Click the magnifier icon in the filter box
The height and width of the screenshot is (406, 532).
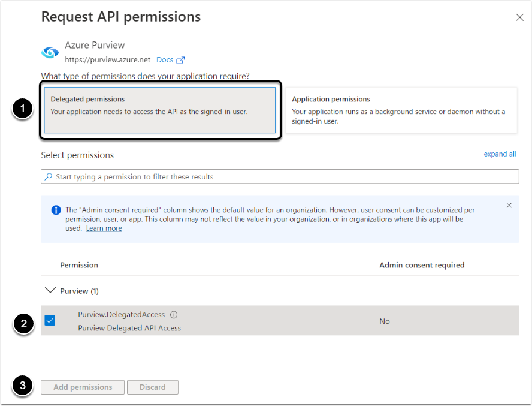coord(49,177)
